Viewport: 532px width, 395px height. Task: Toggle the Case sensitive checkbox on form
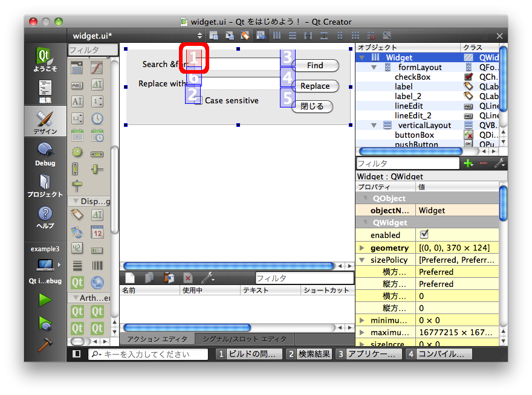click(198, 101)
